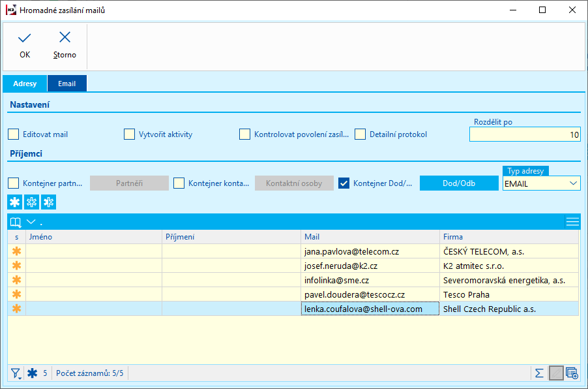Viewport: 588px width, 389px height.
Task: Click the asterisk marker on first row
Action: click(x=16, y=251)
